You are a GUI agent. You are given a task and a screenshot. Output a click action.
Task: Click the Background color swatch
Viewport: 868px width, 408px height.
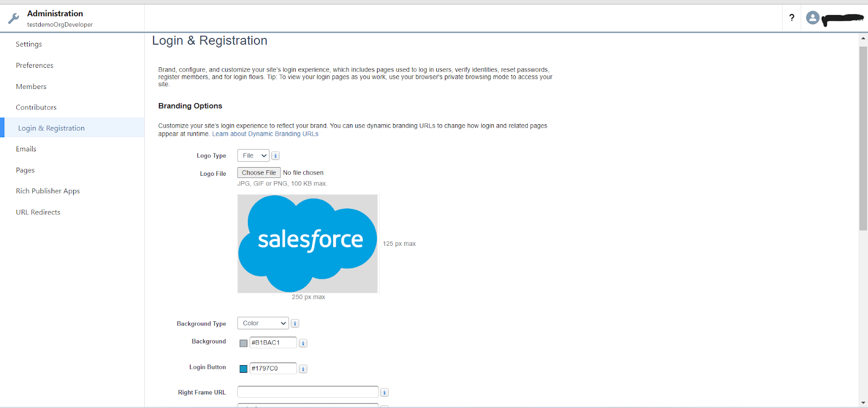[x=244, y=343]
